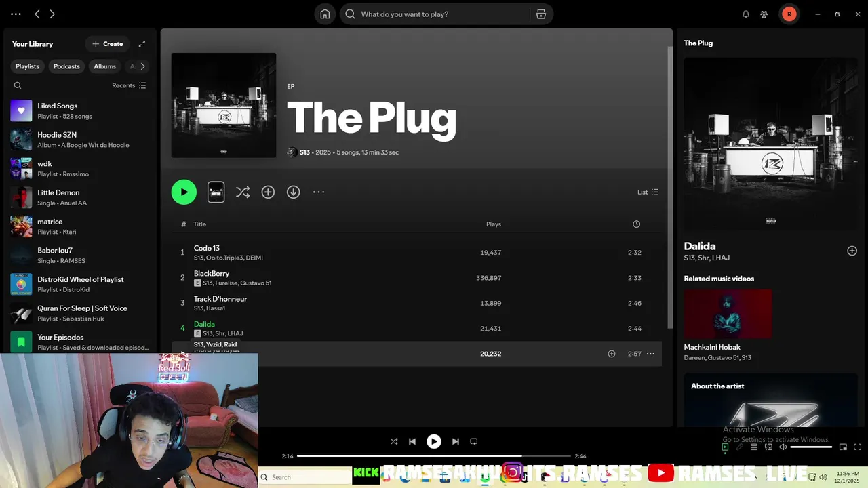Open Little Demon single
868x488 pixels.
[80, 197]
